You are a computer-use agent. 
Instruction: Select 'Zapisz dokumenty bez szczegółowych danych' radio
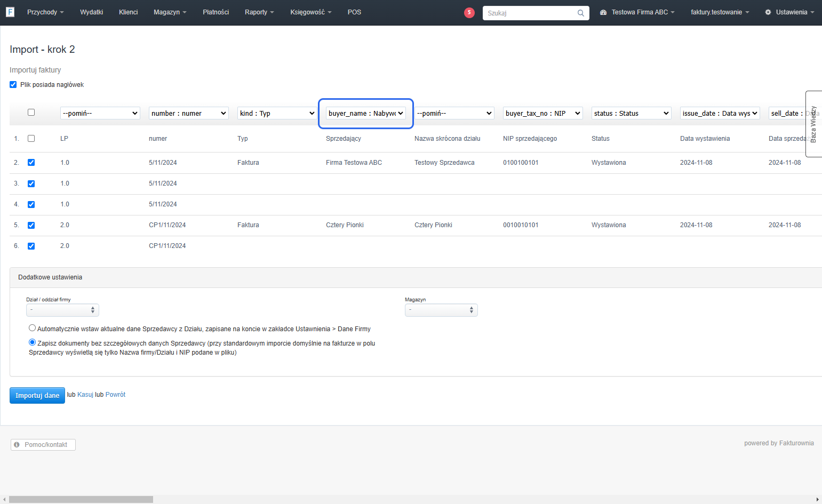tap(33, 342)
